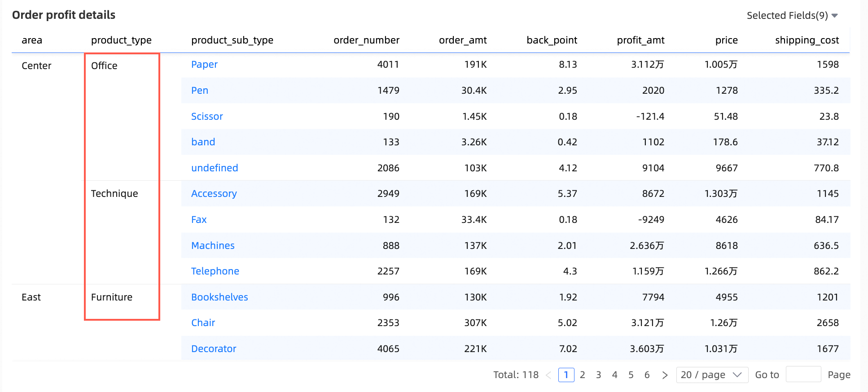Click the 33.4K order amount cell
This screenshot has width=868, height=392.
click(x=474, y=219)
